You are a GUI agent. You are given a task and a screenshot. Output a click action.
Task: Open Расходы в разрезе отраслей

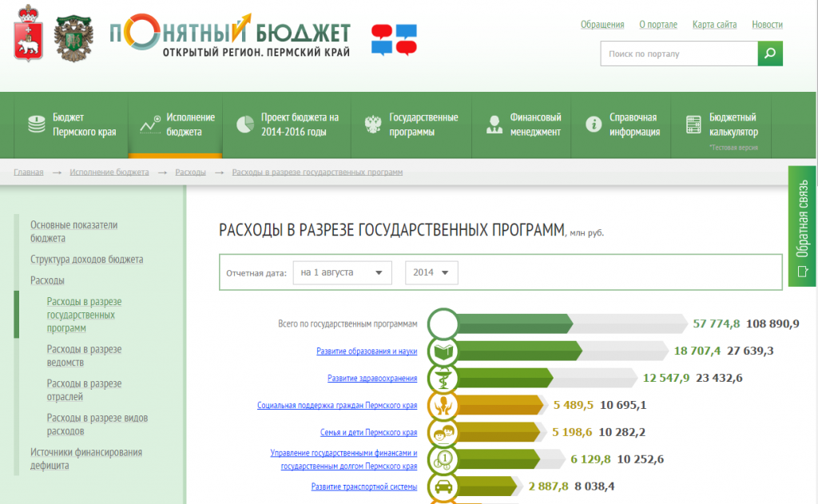tap(84, 391)
